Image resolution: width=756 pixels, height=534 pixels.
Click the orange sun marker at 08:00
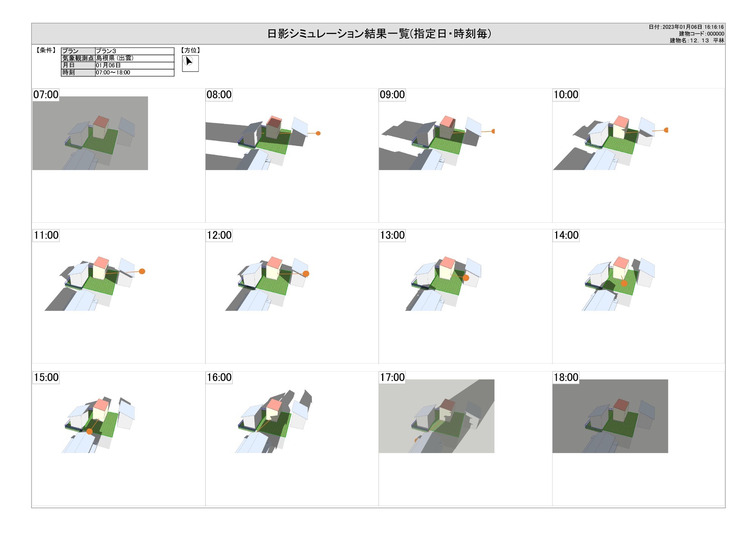point(318,133)
